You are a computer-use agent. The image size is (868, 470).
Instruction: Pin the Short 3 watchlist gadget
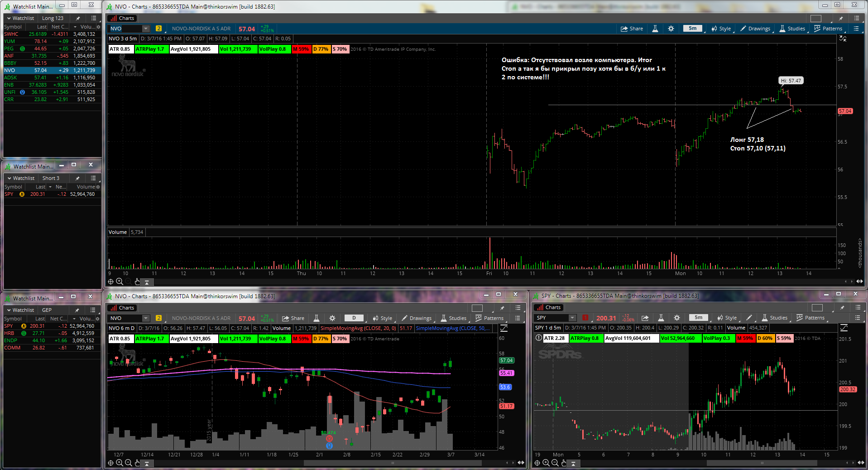tap(77, 178)
